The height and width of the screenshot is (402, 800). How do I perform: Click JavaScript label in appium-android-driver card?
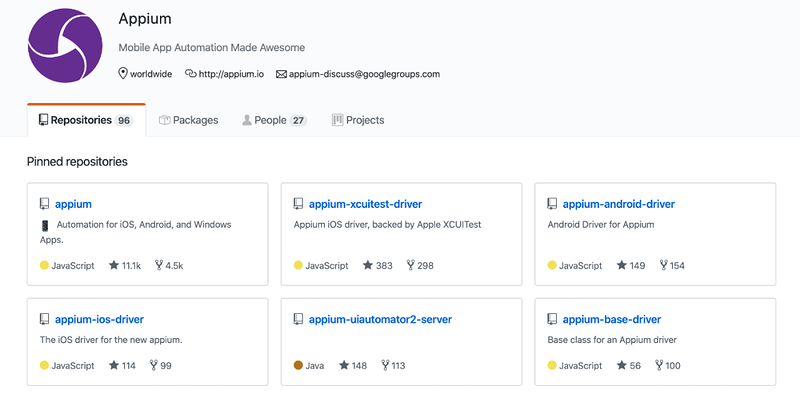click(580, 266)
